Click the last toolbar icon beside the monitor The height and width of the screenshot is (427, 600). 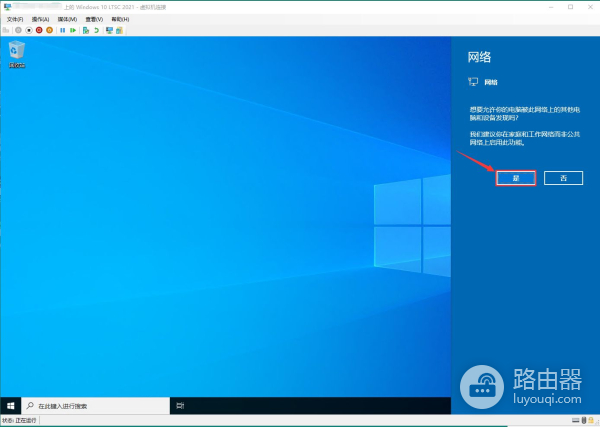119,30
